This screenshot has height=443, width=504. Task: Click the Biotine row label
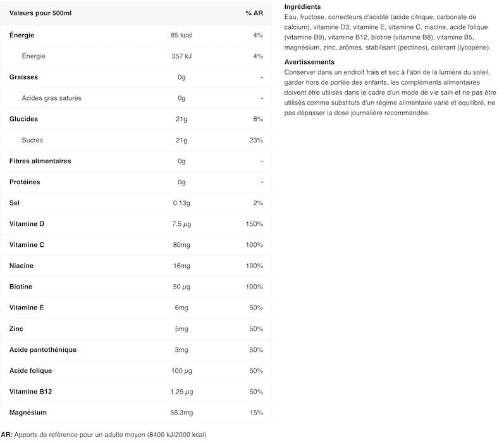21,287
